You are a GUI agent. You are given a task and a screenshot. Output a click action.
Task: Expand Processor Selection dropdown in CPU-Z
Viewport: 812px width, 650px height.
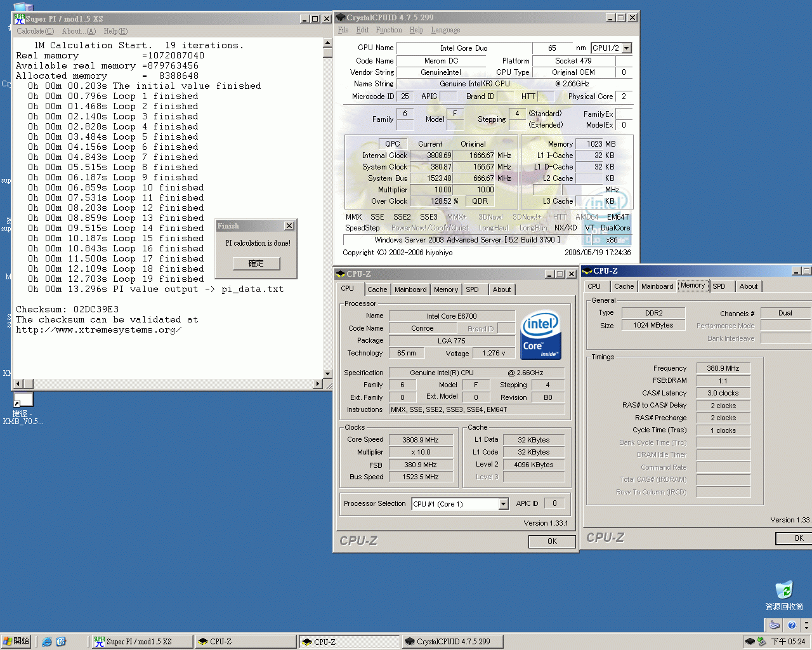tap(503, 504)
